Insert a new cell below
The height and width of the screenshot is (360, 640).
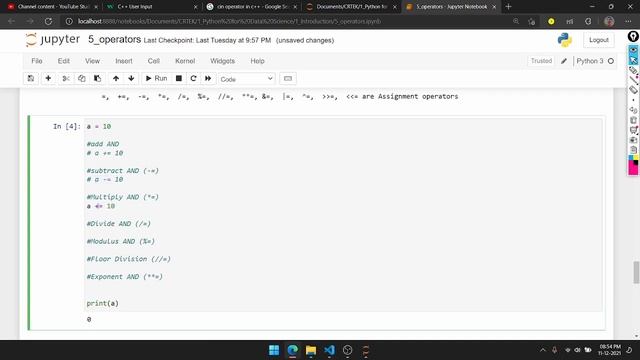48,78
